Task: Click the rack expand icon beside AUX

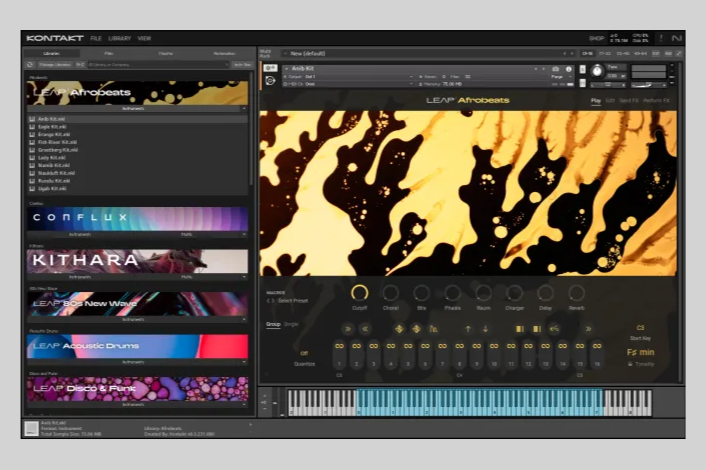Action: click(x=679, y=54)
